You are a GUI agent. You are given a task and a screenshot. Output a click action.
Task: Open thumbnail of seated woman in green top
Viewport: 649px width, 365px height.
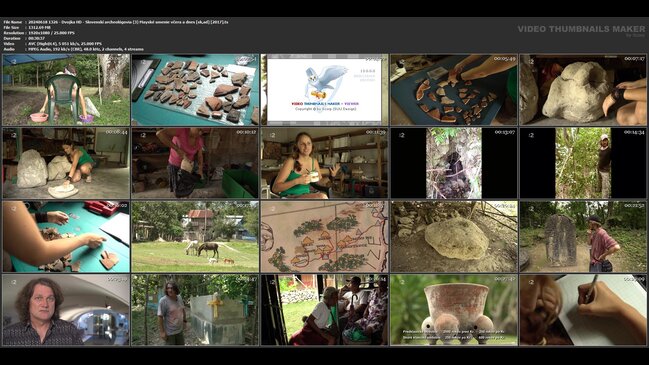click(324, 163)
